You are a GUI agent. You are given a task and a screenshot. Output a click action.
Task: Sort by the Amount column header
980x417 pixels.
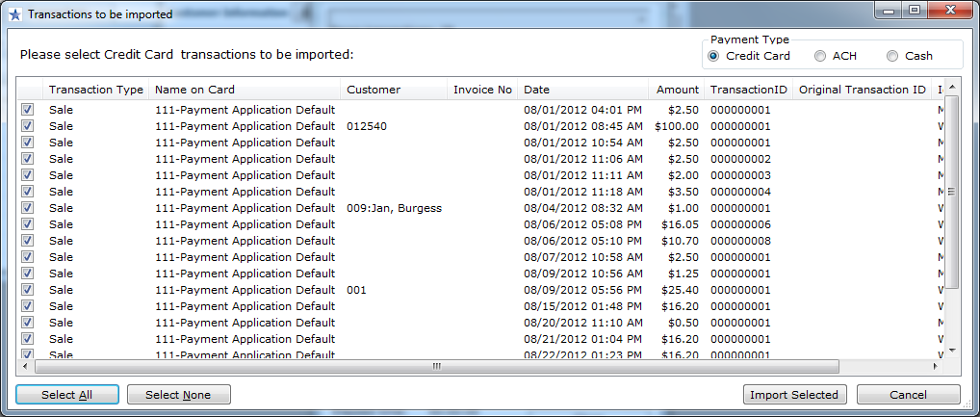click(x=677, y=90)
